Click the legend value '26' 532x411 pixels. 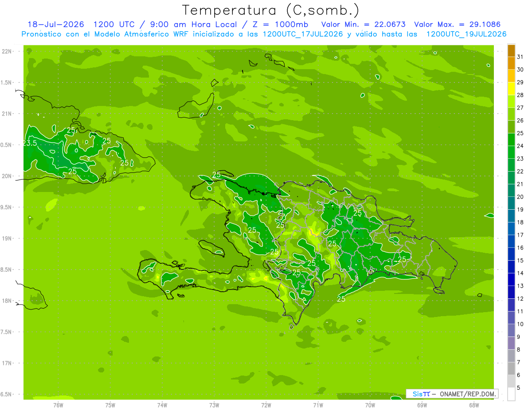coord(520,121)
